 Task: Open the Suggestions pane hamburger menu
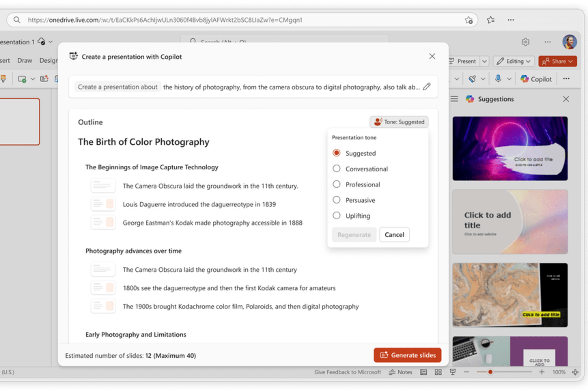454,99
